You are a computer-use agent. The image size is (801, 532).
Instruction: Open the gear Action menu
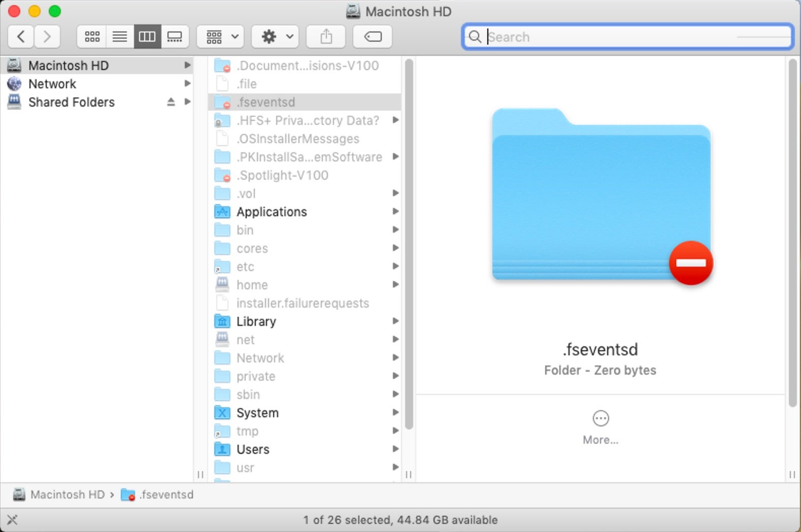tap(275, 37)
